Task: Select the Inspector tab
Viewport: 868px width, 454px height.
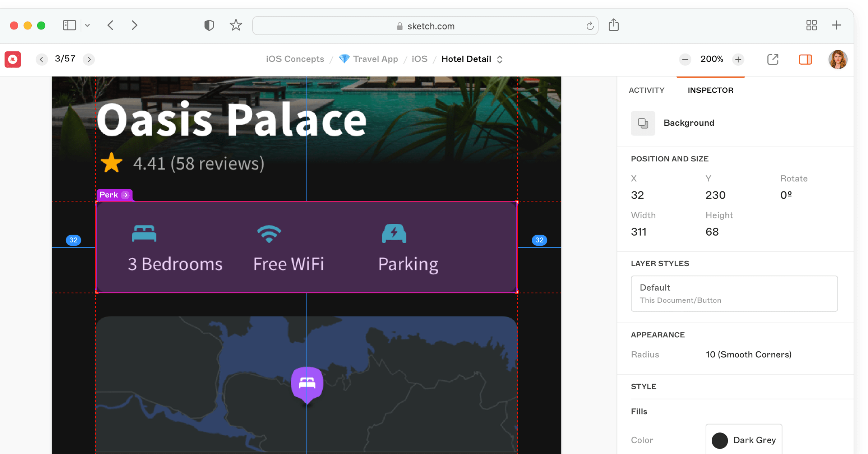Action: [x=710, y=90]
